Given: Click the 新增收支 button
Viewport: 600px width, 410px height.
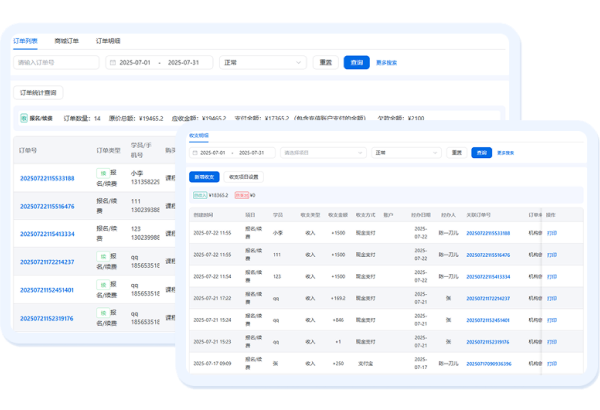Looking at the screenshot, I should point(203,176).
